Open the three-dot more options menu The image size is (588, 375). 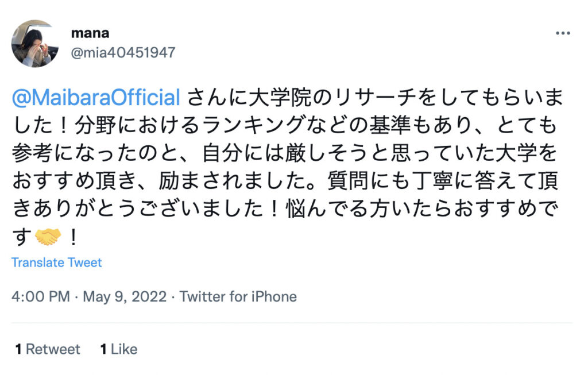pyautogui.click(x=563, y=33)
